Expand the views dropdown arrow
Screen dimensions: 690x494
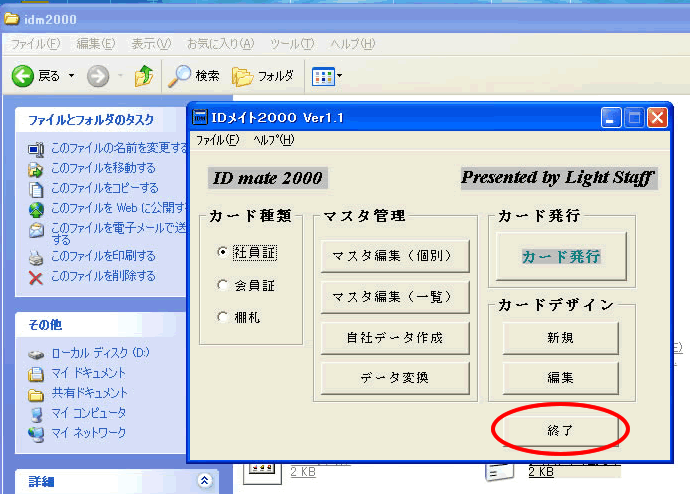pos(339,76)
